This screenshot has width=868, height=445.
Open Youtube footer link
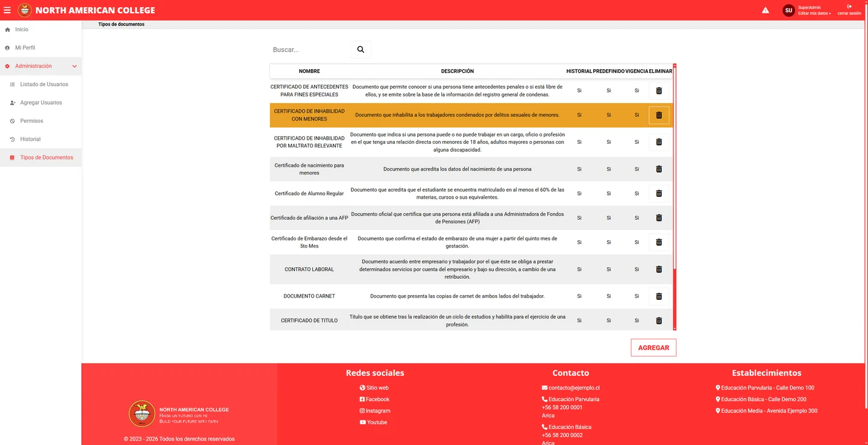pos(374,422)
